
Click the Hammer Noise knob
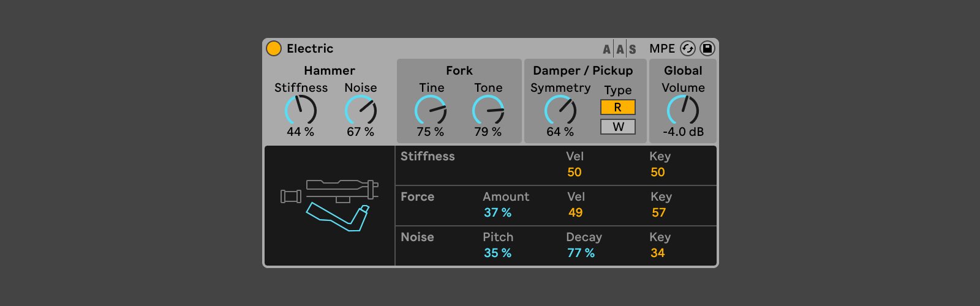360,111
